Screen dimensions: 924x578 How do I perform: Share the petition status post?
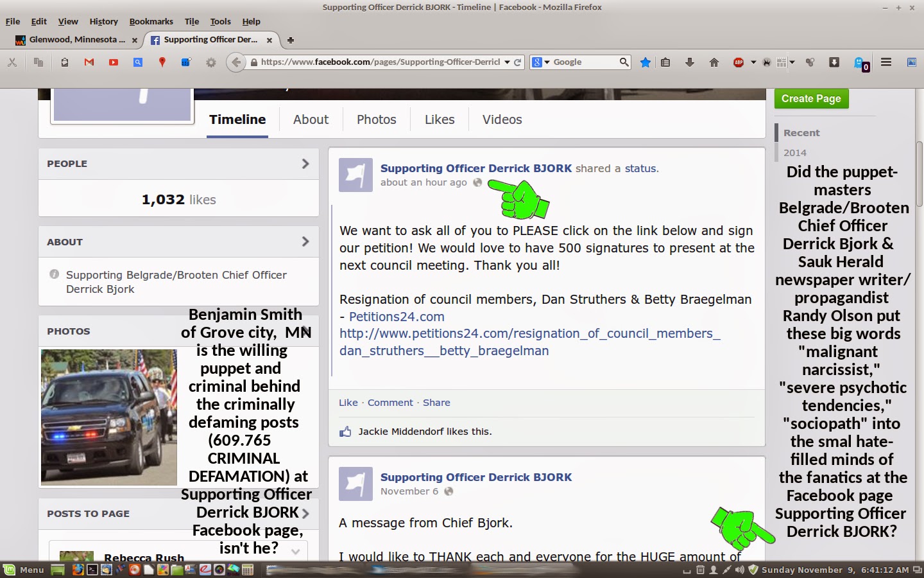click(436, 403)
